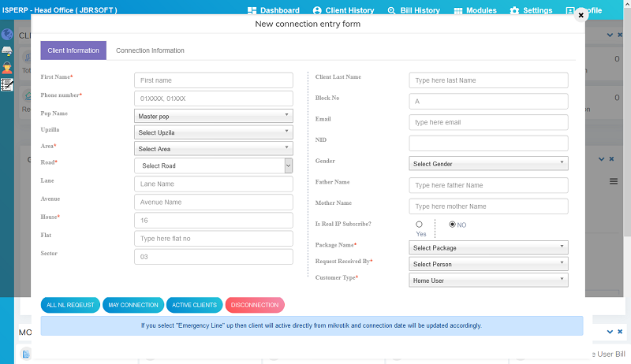Screen dimensions: 631x364
Task: Close the top background panel with x icon
Action: (x=620, y=35)
